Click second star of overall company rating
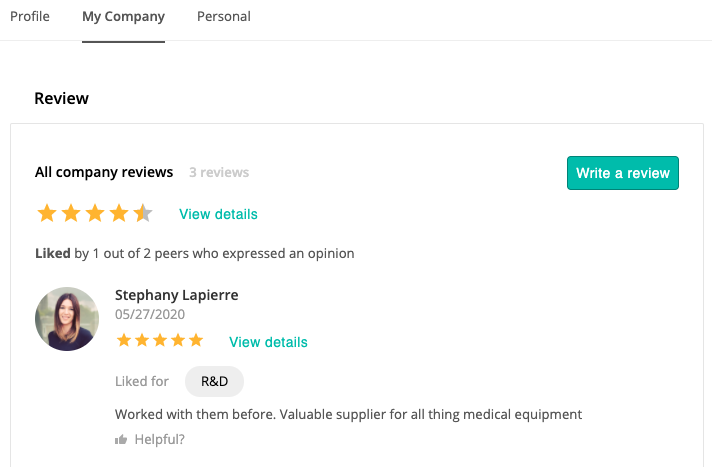This screenshot has height=467, width=712. pyautogui.click(x=70, y=213)
